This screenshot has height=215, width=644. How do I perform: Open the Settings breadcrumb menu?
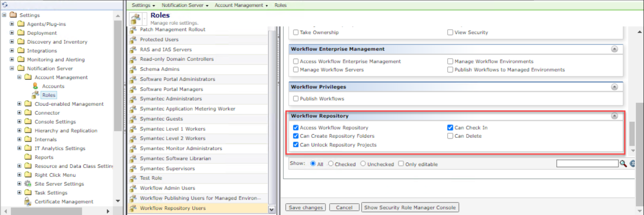tap(143, 5)
